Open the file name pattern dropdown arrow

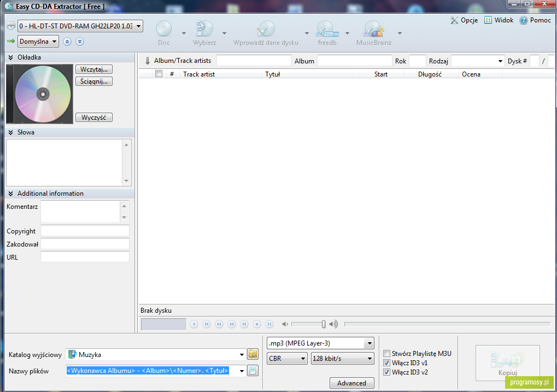tap(242, 371)
